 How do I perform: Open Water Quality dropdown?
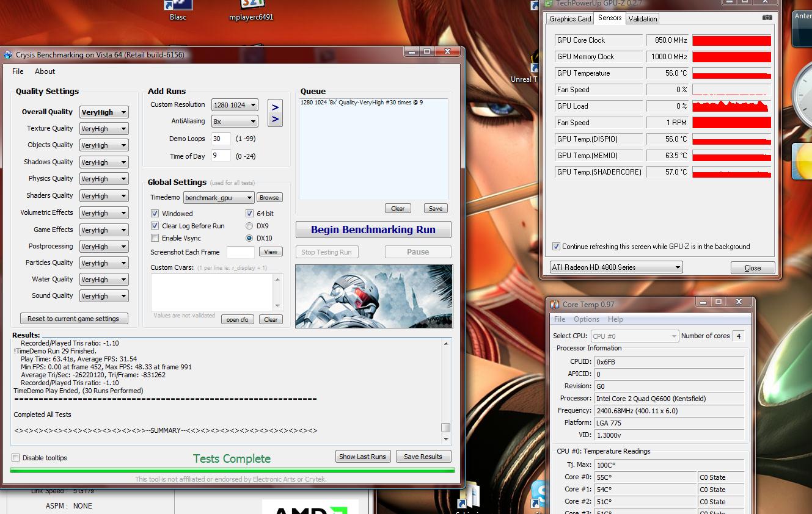pos(104,280)
